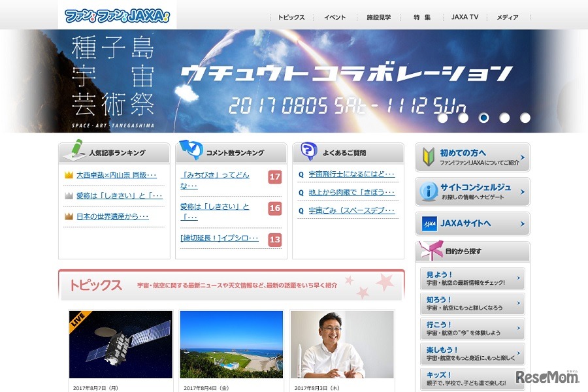Select the fifth carousel slide dot

click(x=525, y=118)
